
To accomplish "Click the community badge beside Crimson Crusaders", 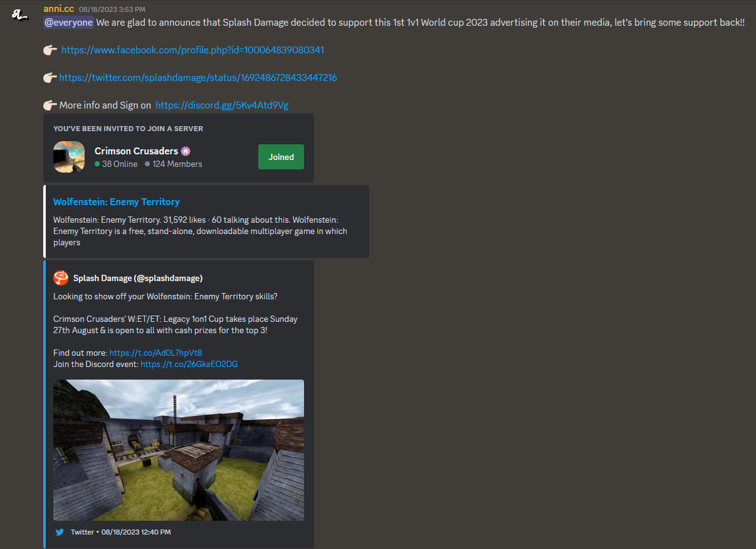I will pos(186,151).
